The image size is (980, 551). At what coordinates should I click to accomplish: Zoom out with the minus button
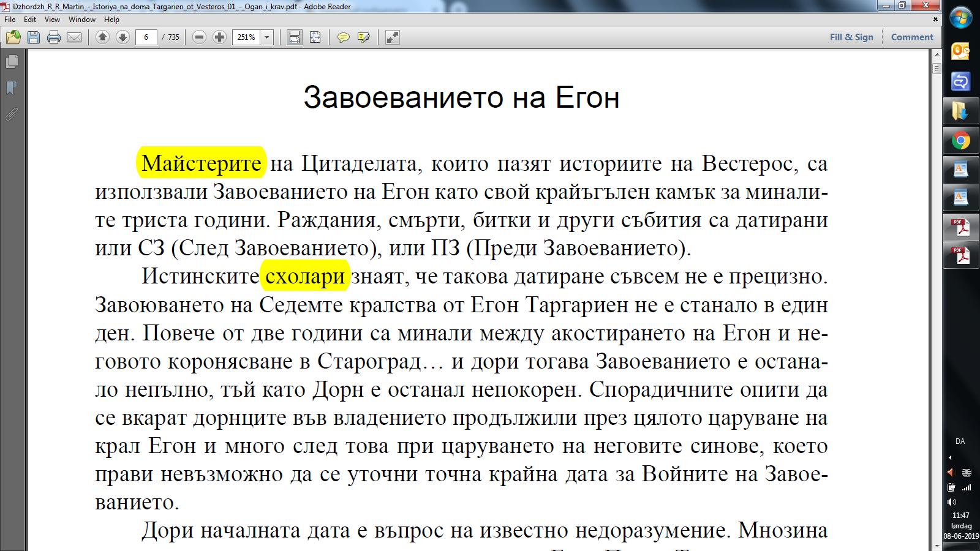(x=199, y=37)
